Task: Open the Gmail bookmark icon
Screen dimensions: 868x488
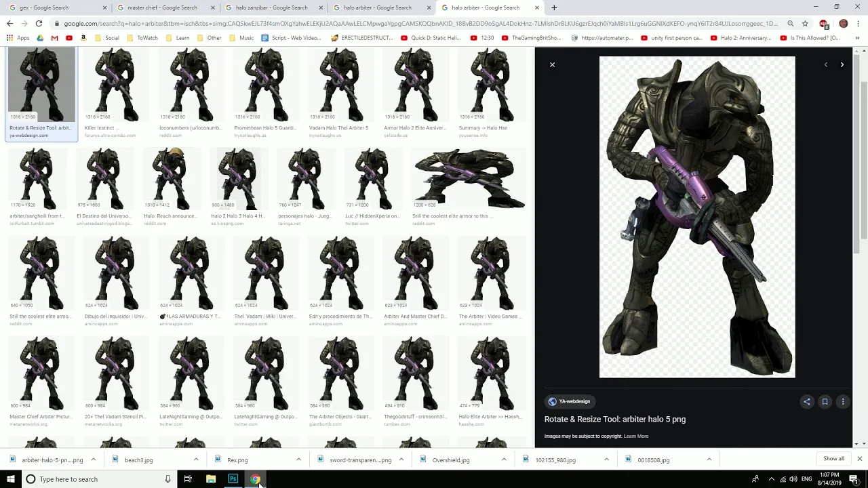Action: (54, 38)
